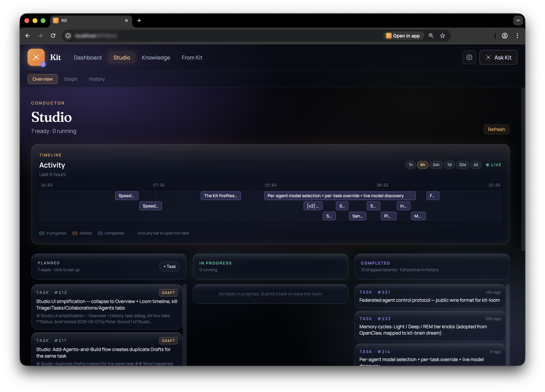Select the Studio nav item
545x392 pixels.
pyautogui.click(x=122, y=58)
